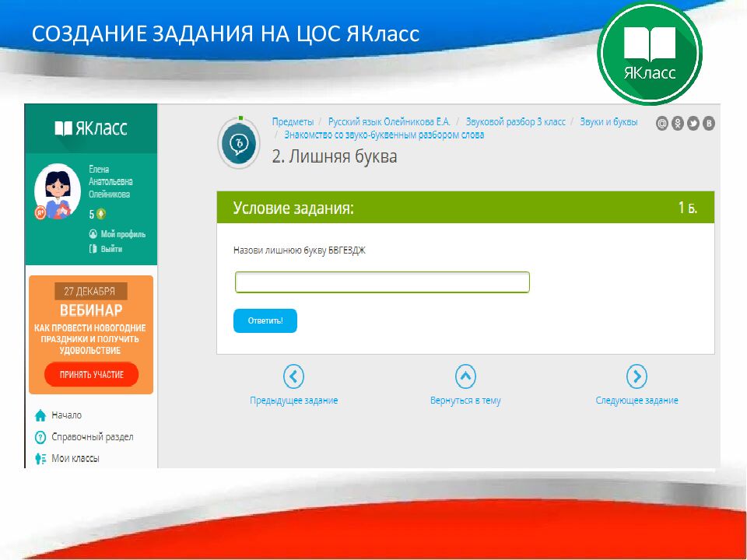
Task: Open Справочный раздел menu item
Action: [x=93, y=436]
